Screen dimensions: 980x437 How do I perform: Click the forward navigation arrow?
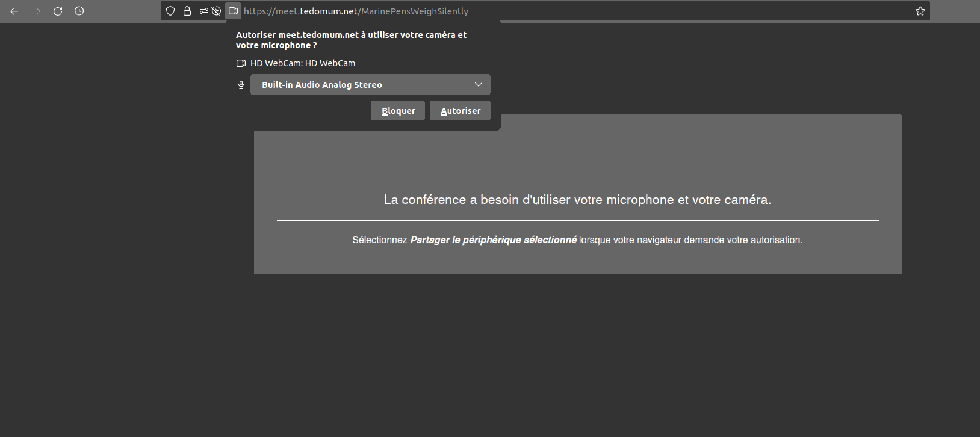(x=36, y=11)
